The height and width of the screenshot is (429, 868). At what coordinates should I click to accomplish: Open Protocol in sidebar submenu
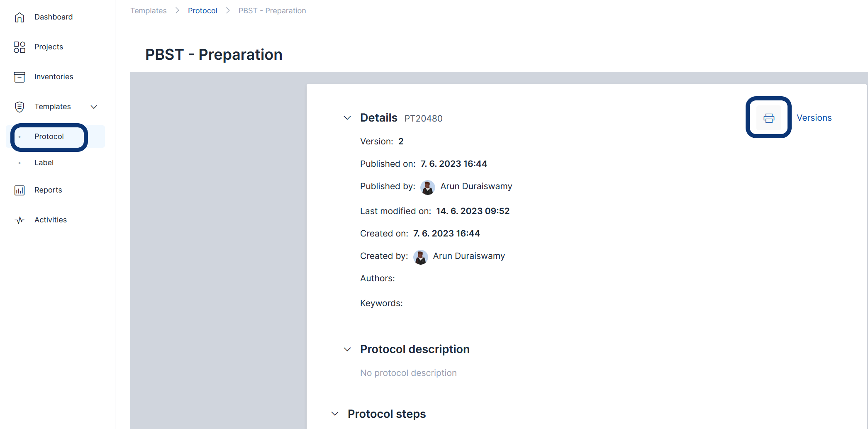tap(49, 136)
